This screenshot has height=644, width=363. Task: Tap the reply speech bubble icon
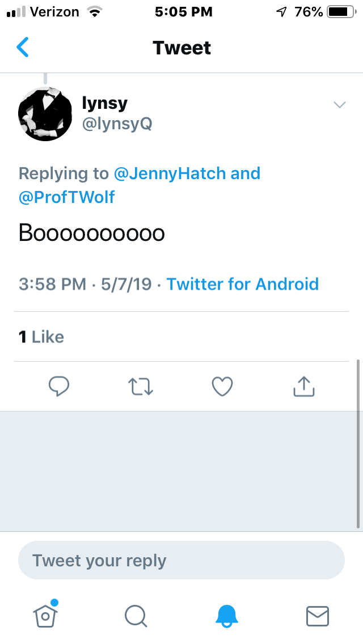pyautogui.click(x=59, y=387)
